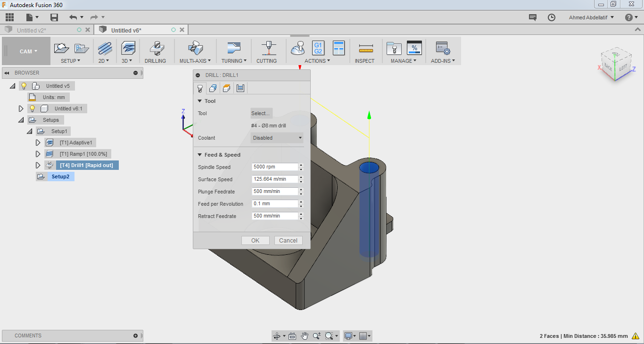Cancel the Drill dialog

pos(289,240)
